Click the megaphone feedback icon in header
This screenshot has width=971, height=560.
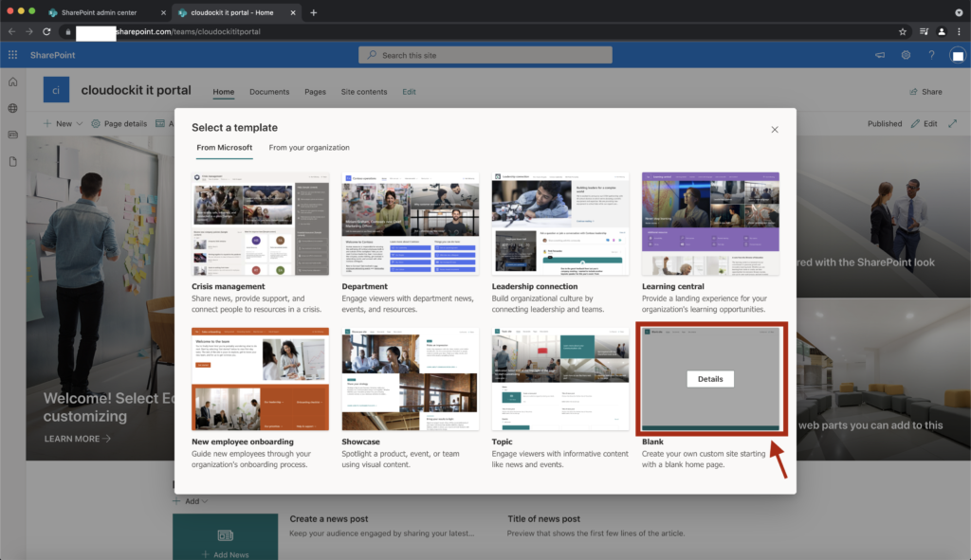click(880, 55)
